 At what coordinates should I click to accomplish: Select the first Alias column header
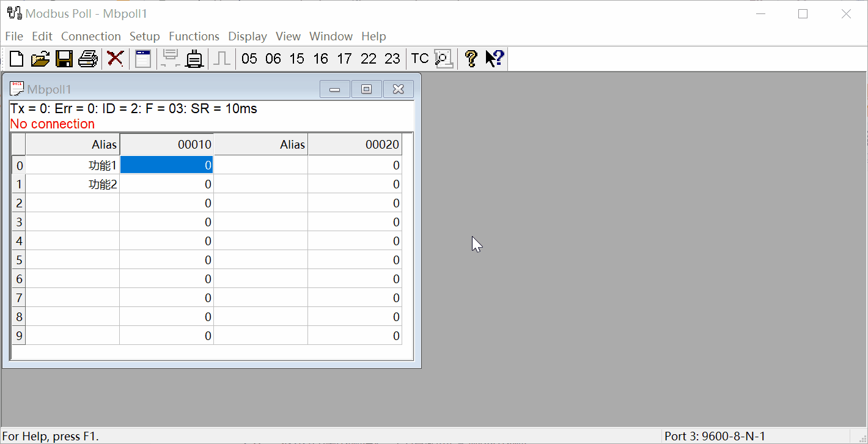click(x=73, y=144)
